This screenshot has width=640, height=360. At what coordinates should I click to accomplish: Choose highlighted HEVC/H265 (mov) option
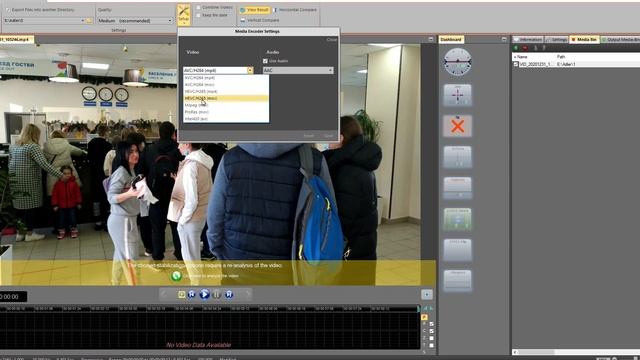coord(226,98)
